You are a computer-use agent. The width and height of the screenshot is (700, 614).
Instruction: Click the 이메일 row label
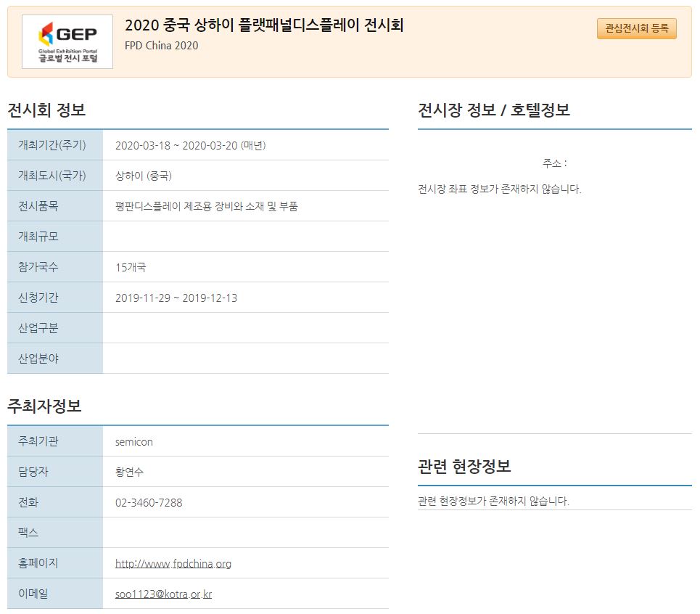33,594
